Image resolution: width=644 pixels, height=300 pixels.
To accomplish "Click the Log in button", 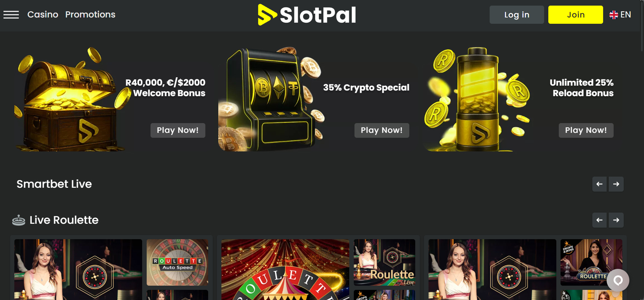I will (517, 15).
